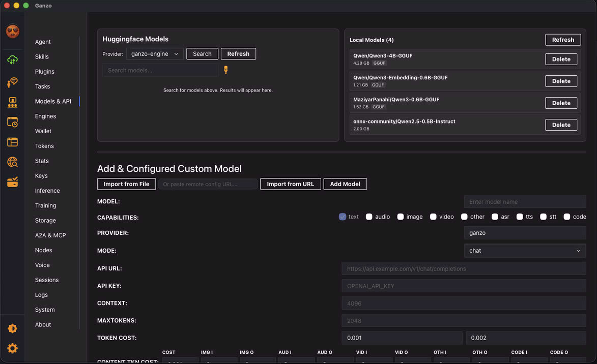The height and width of the screenshot is (364, 597).
Task: Enable the code capability checkbox
Action: pos(566,217)
